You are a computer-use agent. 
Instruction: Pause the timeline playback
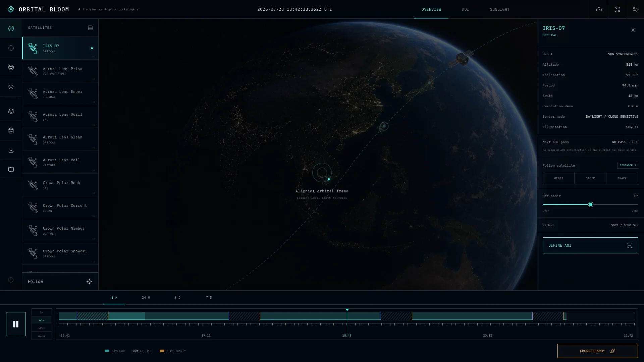point(16,324)
